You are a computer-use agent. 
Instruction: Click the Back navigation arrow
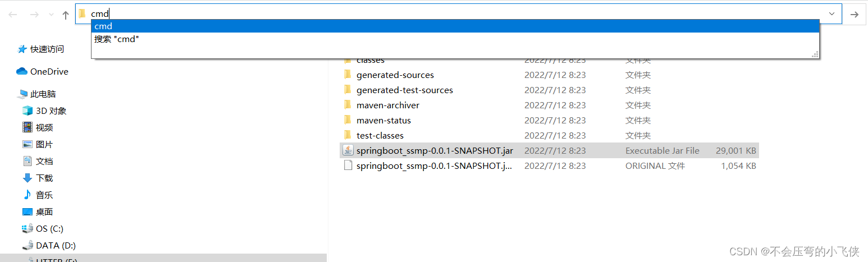coord(13,15)
